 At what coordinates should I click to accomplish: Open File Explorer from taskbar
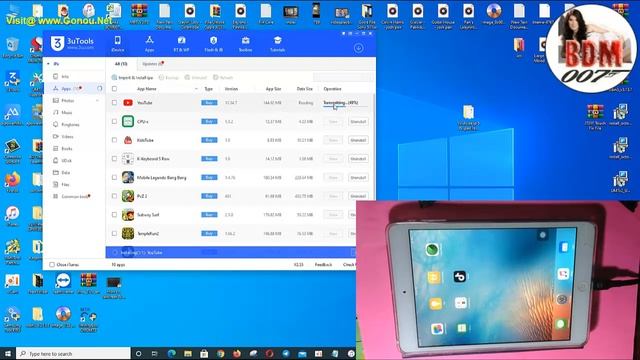point(188,353)
